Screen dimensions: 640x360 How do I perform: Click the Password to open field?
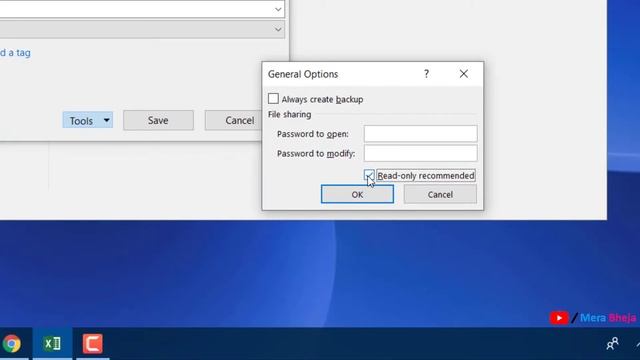[420, 134]
